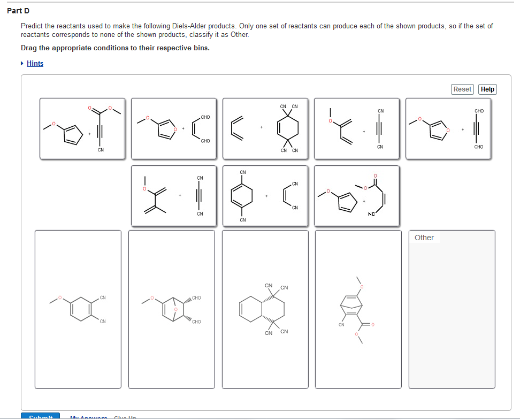Click the bicyclic methoxy ester product bin
Screen dimensions: 520x420
(x=357, y=309)
